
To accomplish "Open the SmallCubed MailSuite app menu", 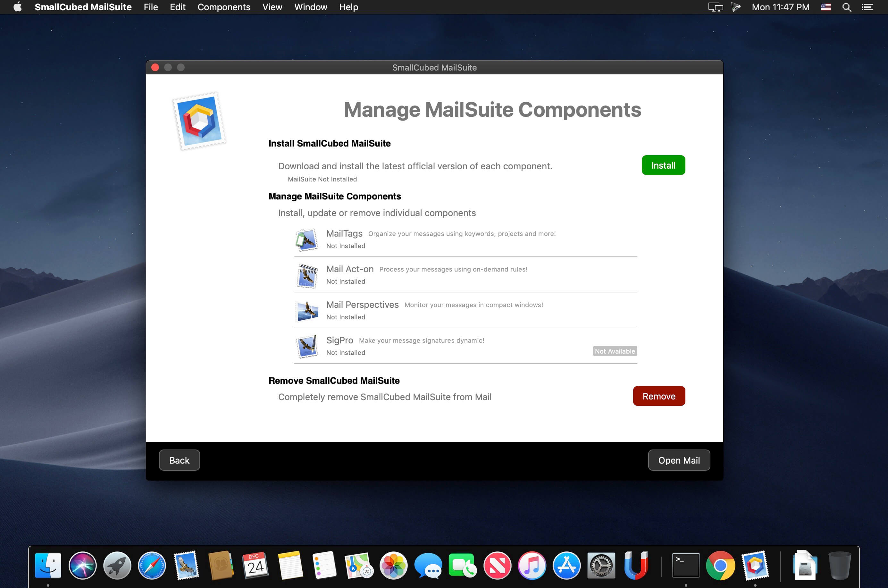I will click(x=83, y=7).
